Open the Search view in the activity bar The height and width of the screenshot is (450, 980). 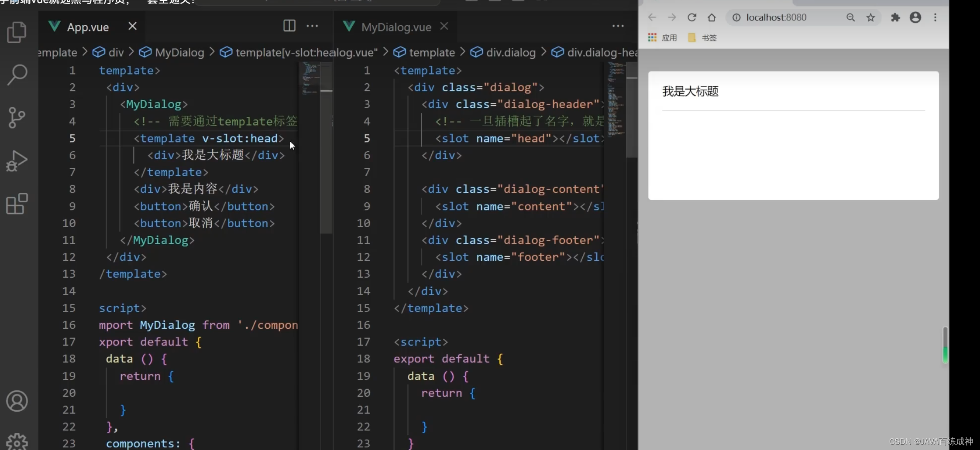pos(17,75)
